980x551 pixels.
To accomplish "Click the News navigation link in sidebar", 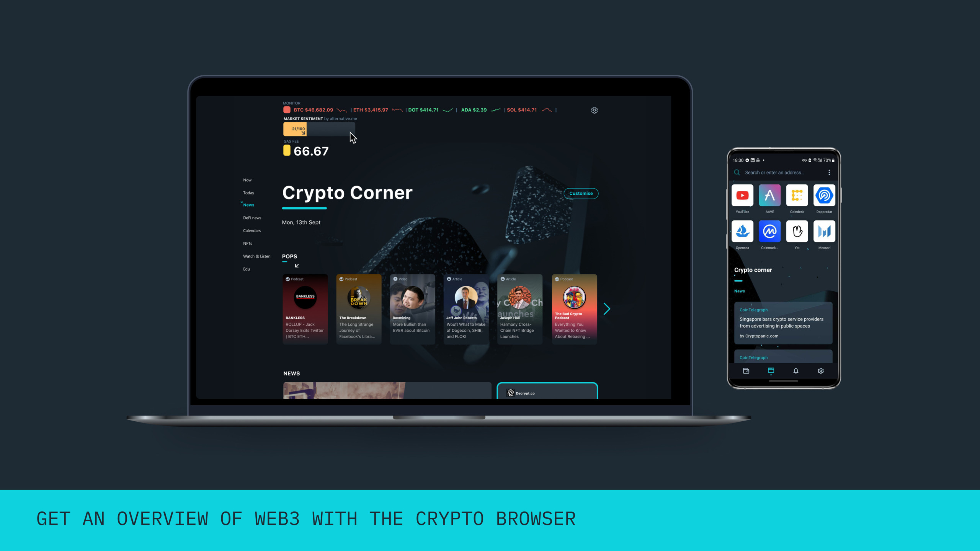I will 248,205.
